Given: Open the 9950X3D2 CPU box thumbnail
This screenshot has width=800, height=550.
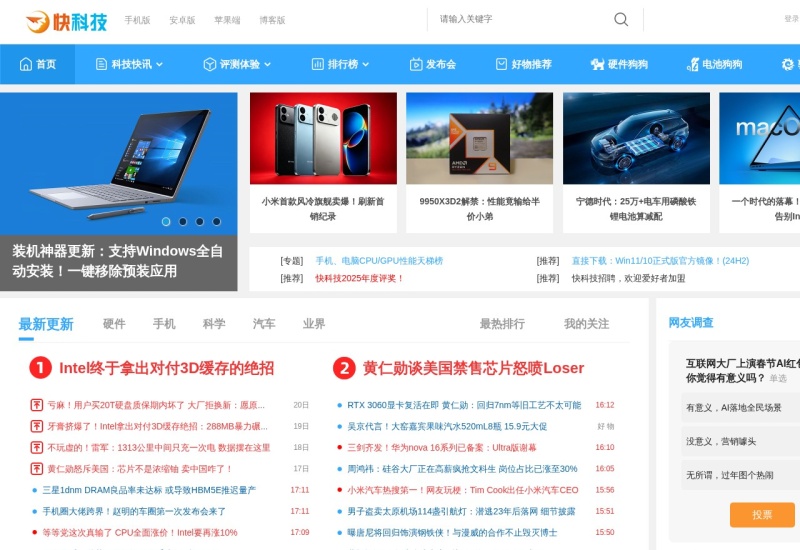Looking at the screenshot, I should [479, 138].
